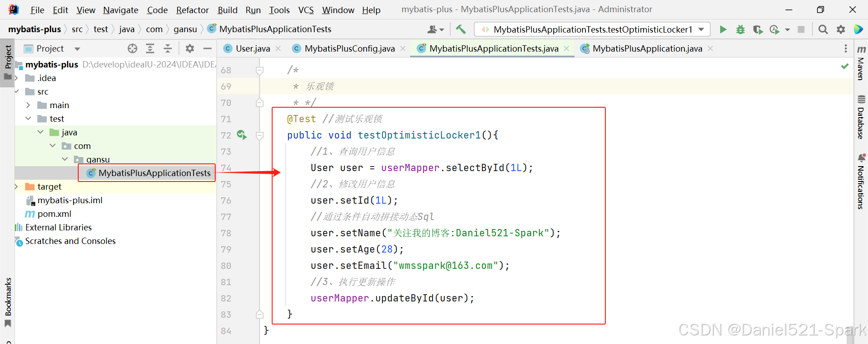Click the gansu breadcrumb in navigation bar

pyautogui.click(x=185, y=29)
